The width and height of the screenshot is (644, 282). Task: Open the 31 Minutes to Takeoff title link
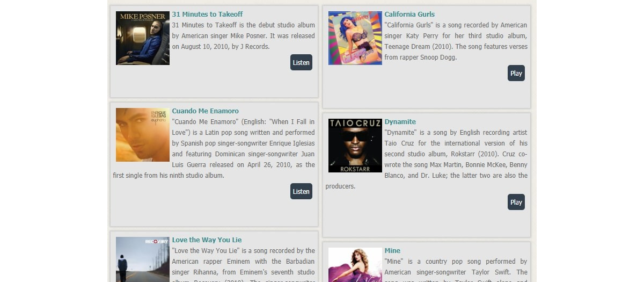[207, 15]
